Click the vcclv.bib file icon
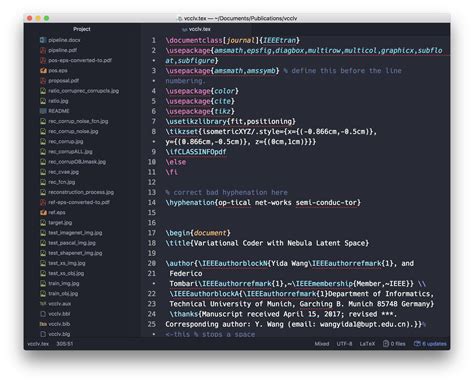 click(x=43, y=324)
